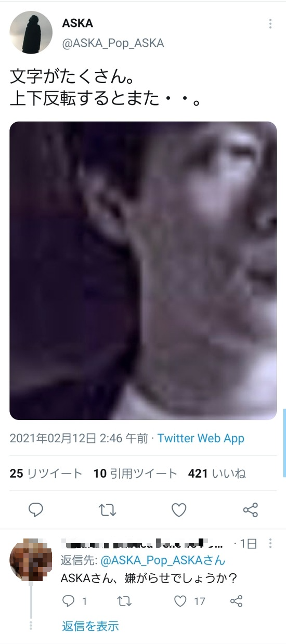Retweet the reply under ASKA's tweet
Viewport: 286px width, 644px height.
(125, 601)
